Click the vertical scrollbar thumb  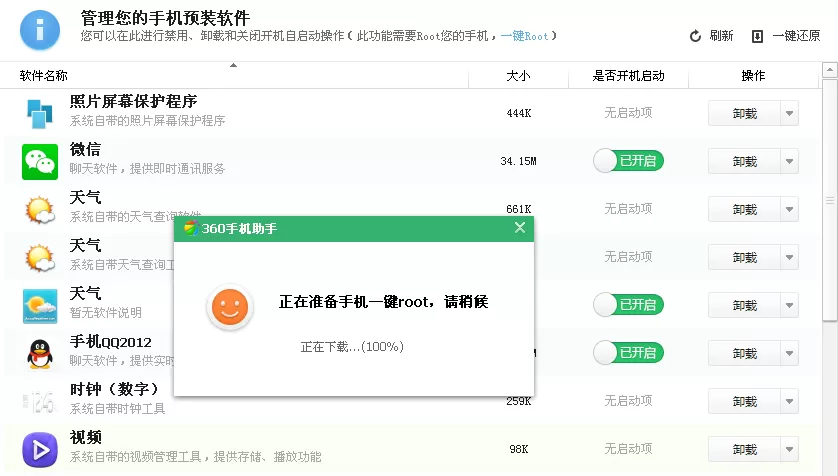830,200
